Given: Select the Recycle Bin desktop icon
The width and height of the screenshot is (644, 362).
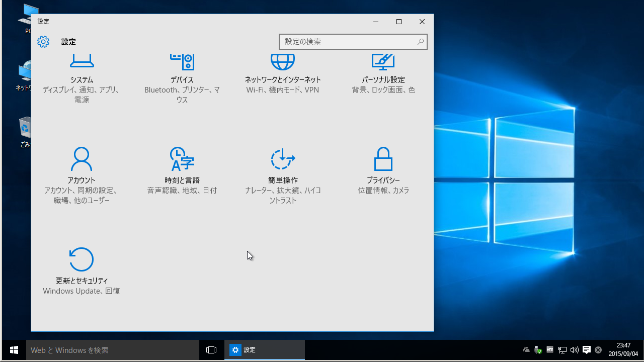Looking at the screenshot, I should 25,132.
